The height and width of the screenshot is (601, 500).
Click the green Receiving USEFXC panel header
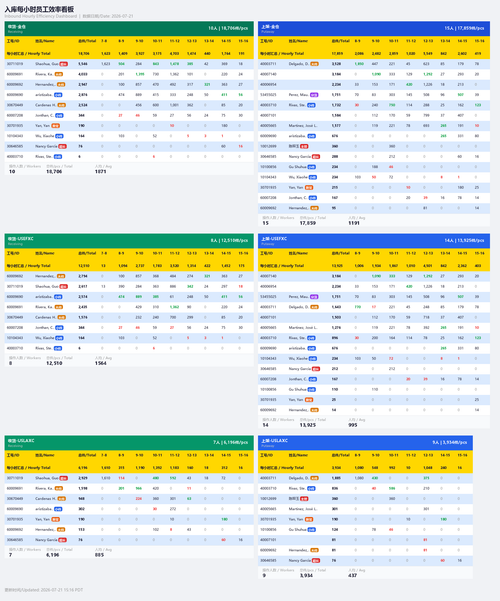pos(129,241)
